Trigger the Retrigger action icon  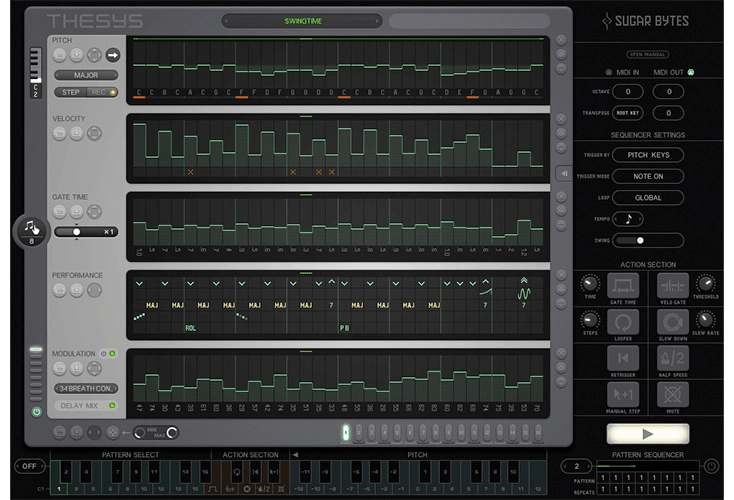(x=623, y=359)
